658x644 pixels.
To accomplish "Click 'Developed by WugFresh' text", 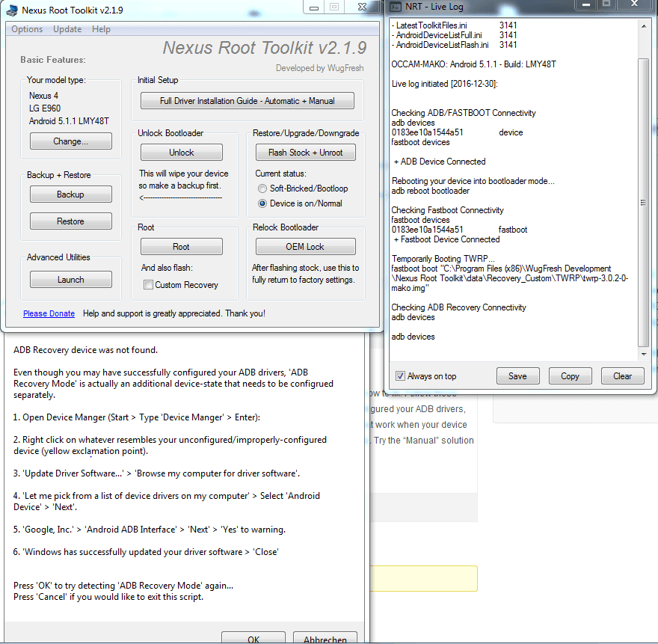I will tap(320, 68).
